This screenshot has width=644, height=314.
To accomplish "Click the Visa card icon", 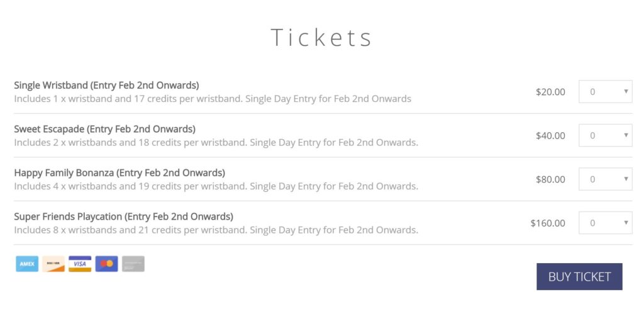I will pos(80,264).
